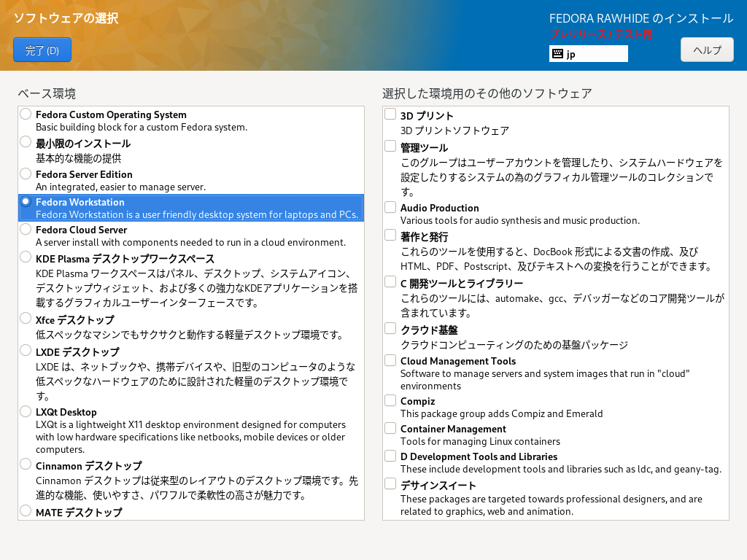Click the 完了 (D) done button
The image size is (747, 560).
(x=42, y=50)
